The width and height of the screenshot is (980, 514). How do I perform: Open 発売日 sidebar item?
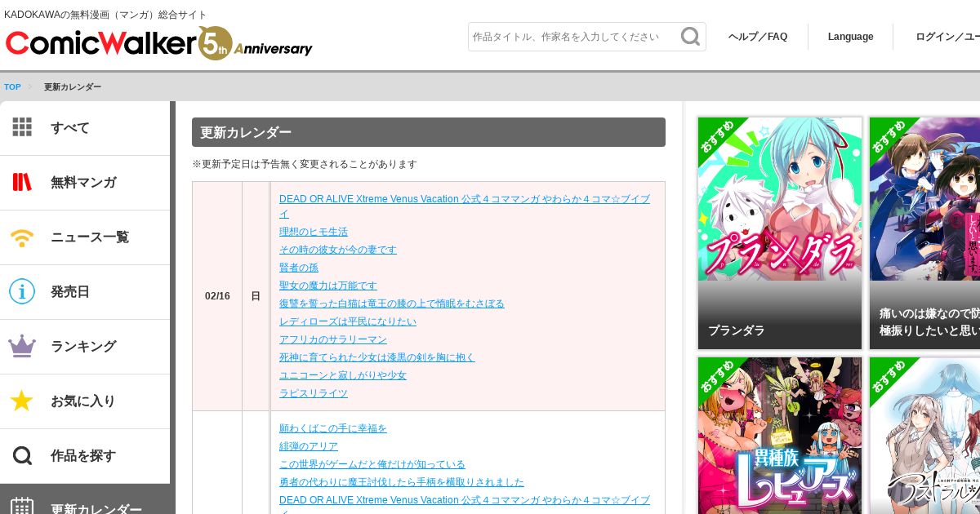coord(85,292)
